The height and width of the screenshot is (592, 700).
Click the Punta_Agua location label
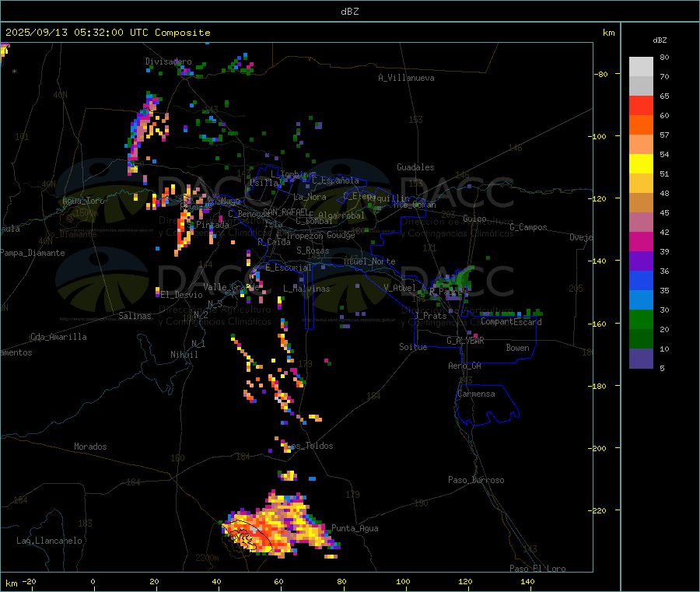[355, 528]
